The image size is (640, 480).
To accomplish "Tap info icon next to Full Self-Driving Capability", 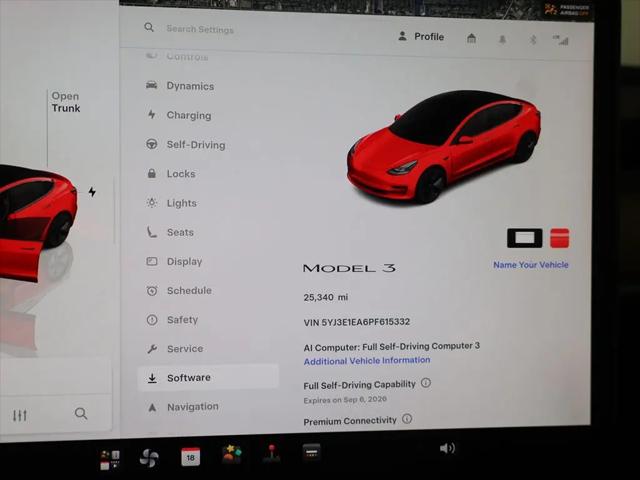I will (426, 383).
